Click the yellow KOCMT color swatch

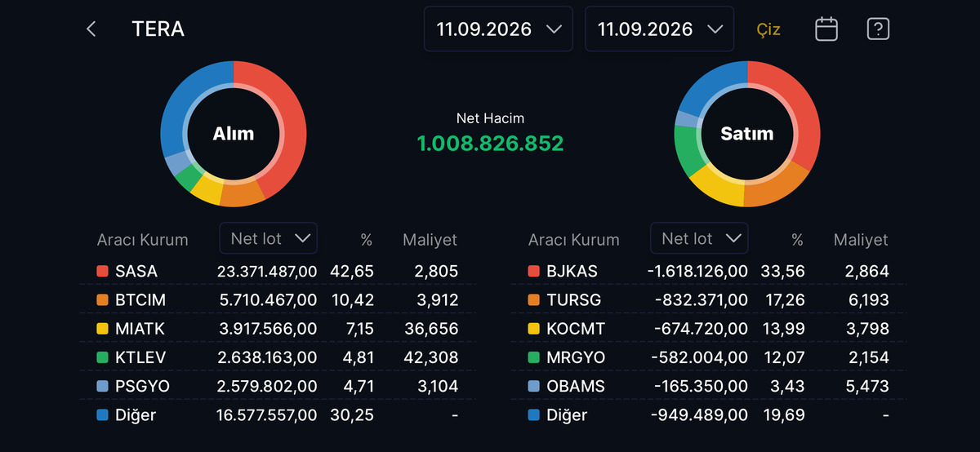click(533, 329)
